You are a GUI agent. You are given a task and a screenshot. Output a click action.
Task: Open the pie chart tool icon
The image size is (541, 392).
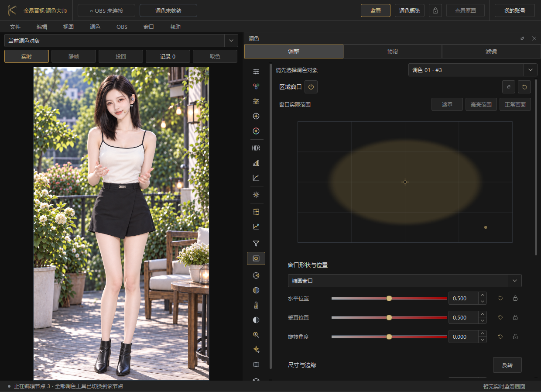(256, 275)
